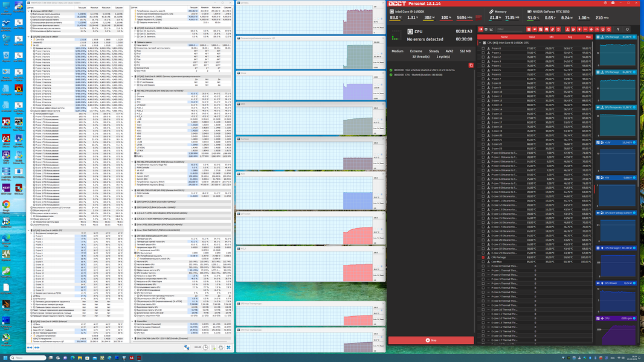Close HWiNFO sensors with the blue X icon
The width and height of the screenshot is (644, 362).
(228, 348)
